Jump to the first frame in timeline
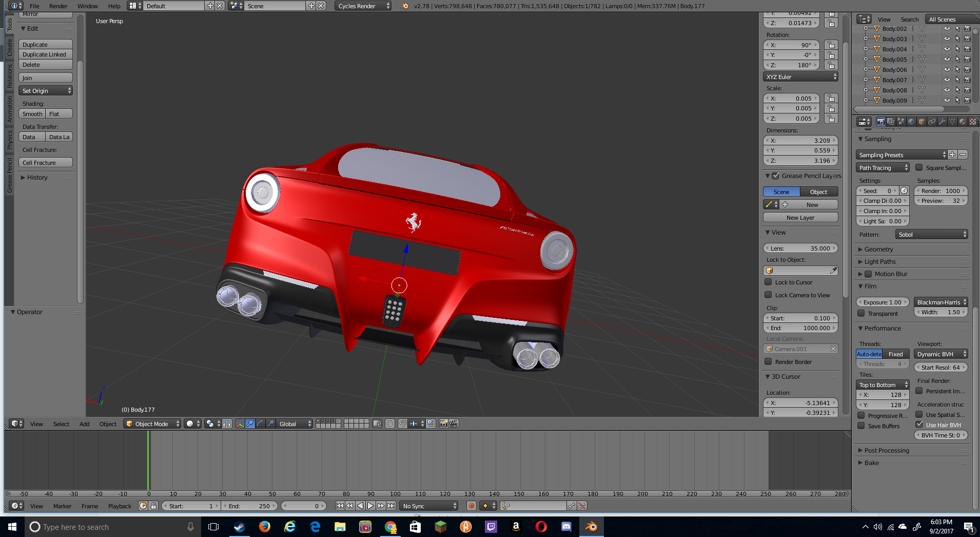The height and width of the screenshot is (537, 980). tap(340, 506)
